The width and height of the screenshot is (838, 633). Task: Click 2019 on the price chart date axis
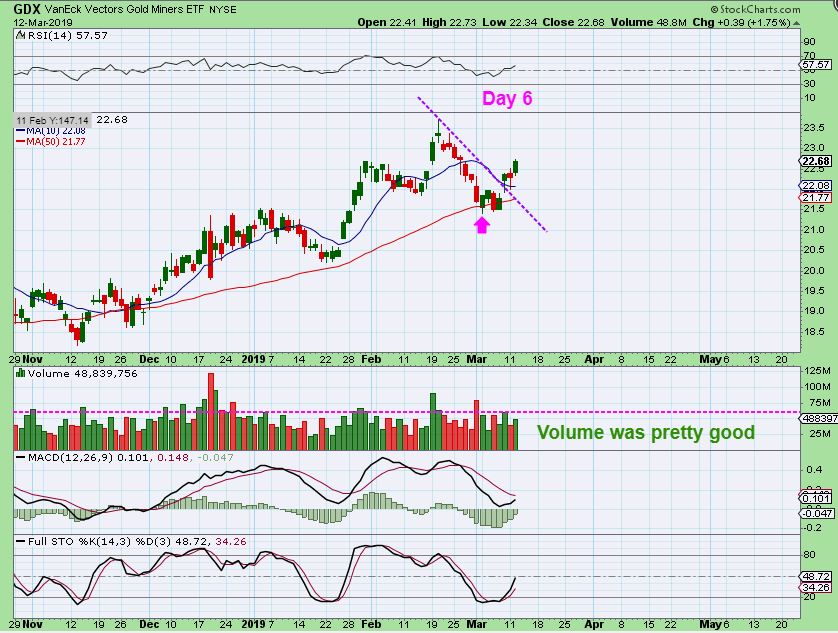pos(253,359)
